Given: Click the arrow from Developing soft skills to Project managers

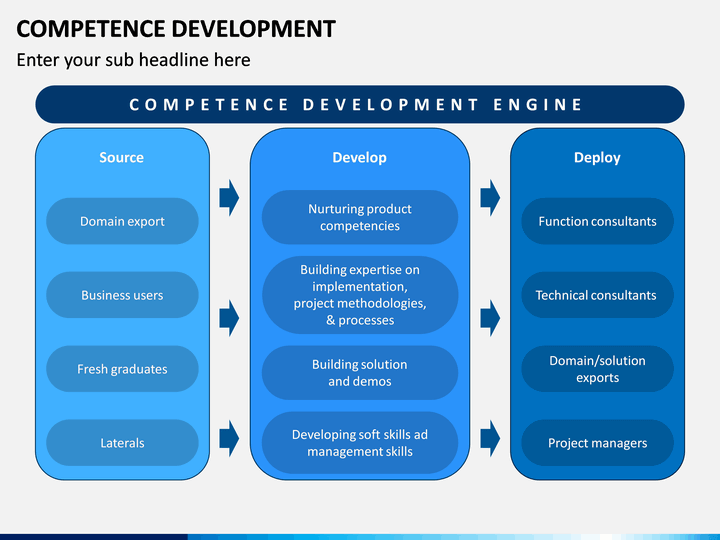Looking at the screenshot, I should (490, 439).
